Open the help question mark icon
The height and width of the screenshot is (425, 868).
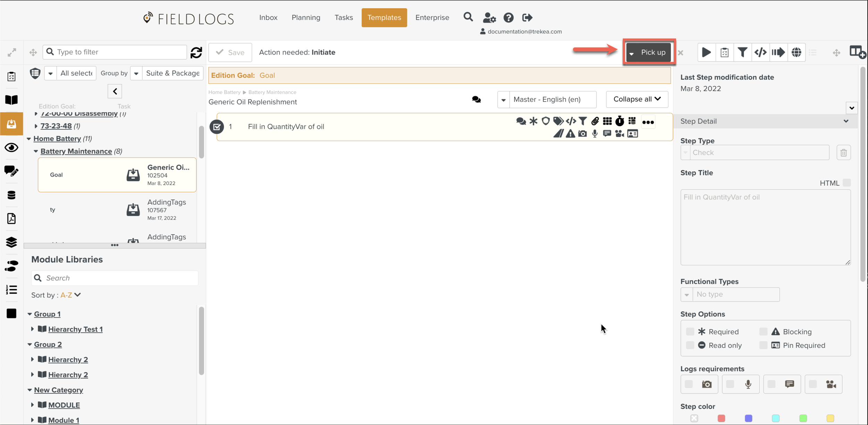[x=508, y=17]
